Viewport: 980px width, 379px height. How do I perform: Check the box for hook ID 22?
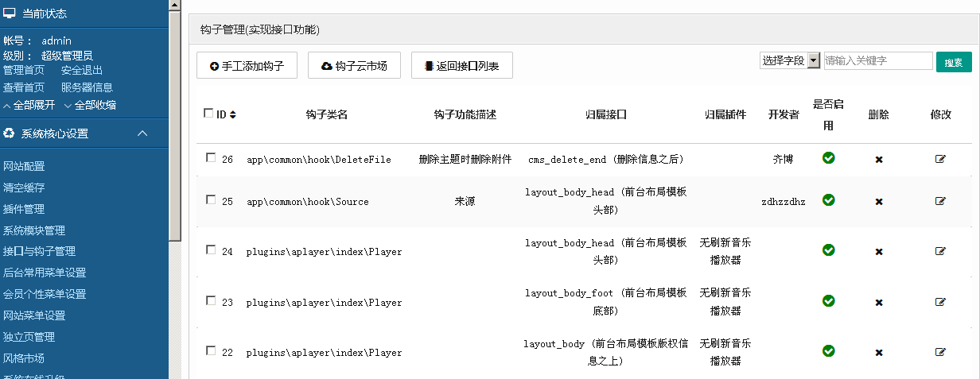pyautogui.click(x=211, y=350)
